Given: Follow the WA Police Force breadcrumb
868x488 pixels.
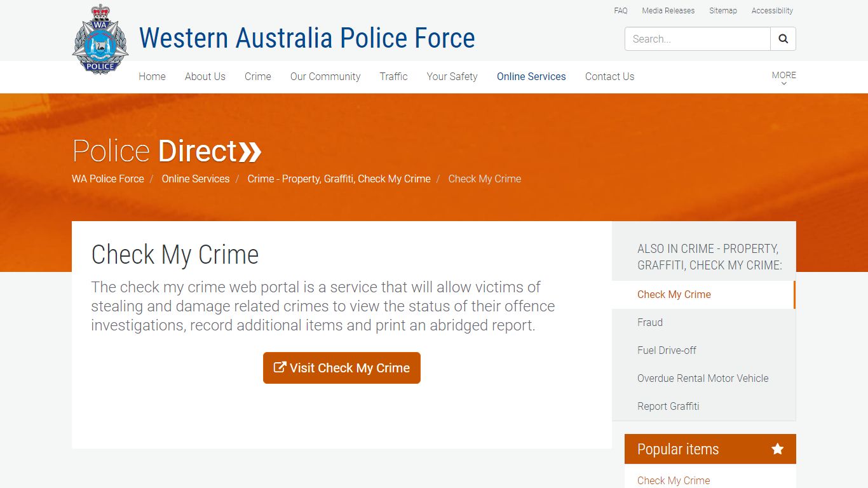Looking at the screenshot, I should coord(108,179).
